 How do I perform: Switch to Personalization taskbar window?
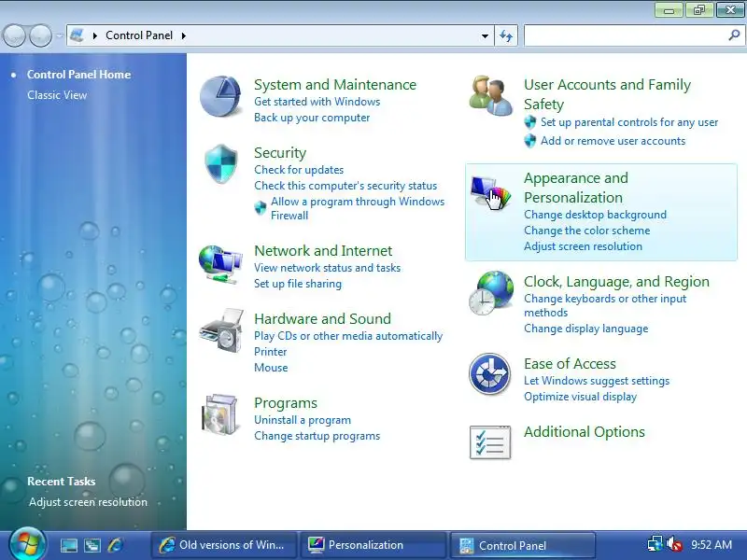pos(374,545)
